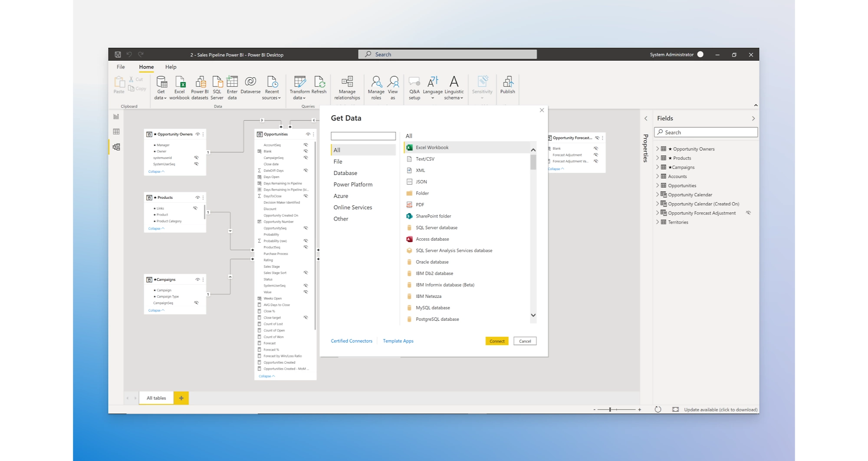The image size is (868, 461).
Task: Click the System Administrator account avatar
Action: pos(700,54)
